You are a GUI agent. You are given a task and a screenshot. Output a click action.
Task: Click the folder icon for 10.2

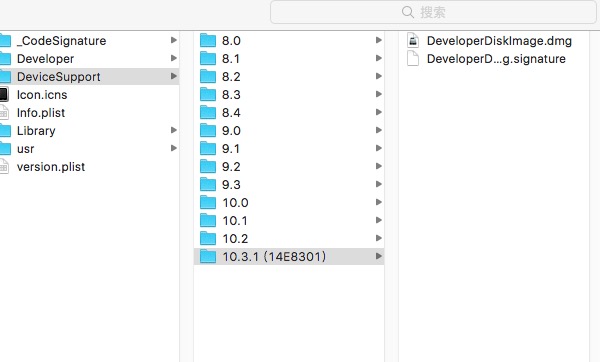pos(208,238)
